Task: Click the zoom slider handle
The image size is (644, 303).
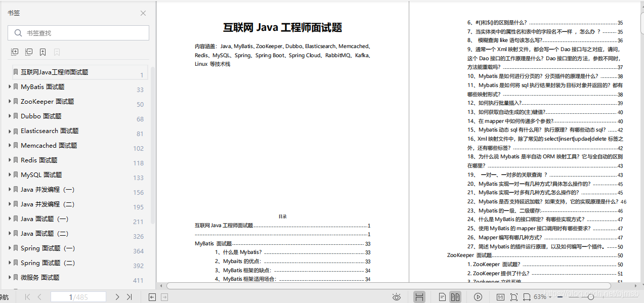Action: pyautogui.click(x=591, y=297)
